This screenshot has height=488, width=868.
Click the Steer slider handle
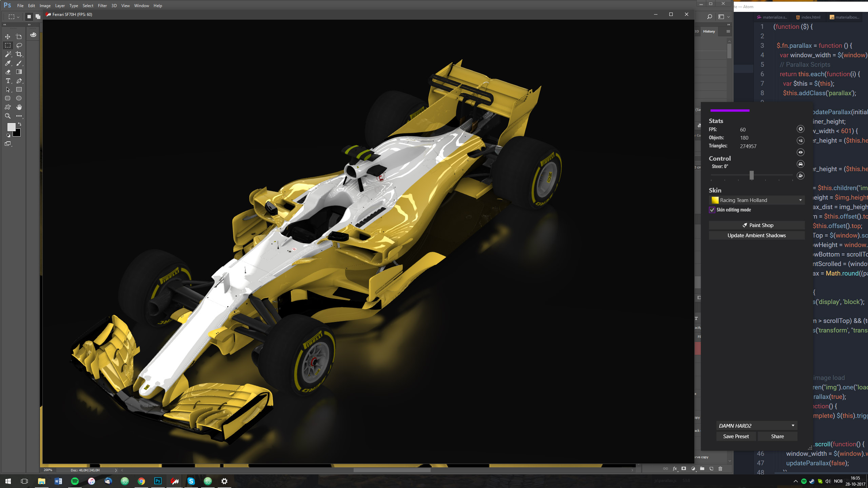[752, 175]
